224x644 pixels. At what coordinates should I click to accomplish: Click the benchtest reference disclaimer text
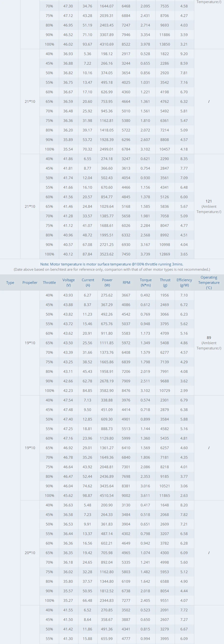[x=112, y=270]
